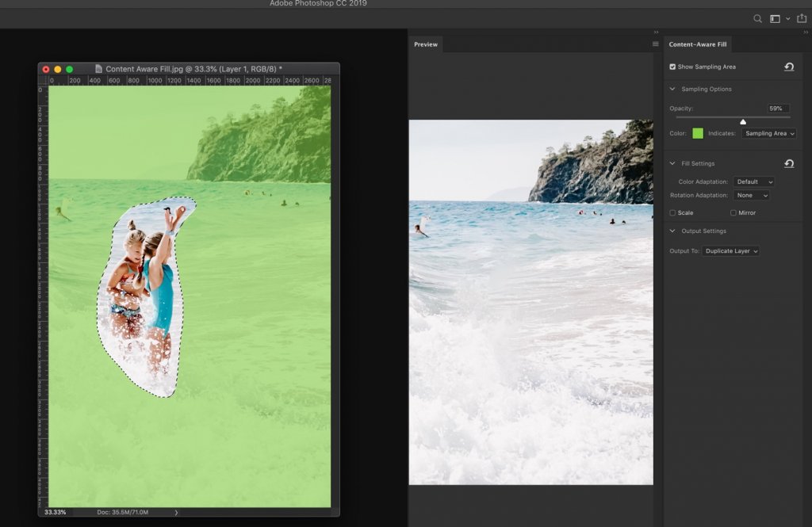812x527 pixels.
Task: Reset the Sampling Options settings
Action: tap(788, 67)
